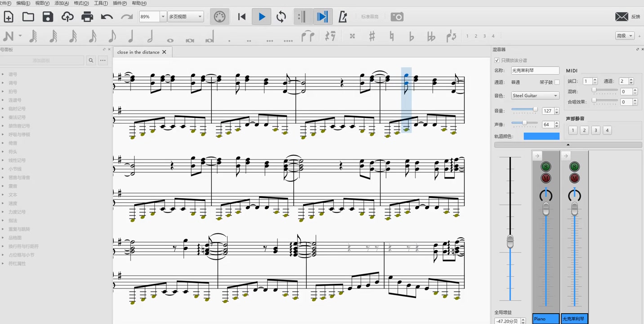
Task: Apply double flat accidental
Action: click(431, 36)
